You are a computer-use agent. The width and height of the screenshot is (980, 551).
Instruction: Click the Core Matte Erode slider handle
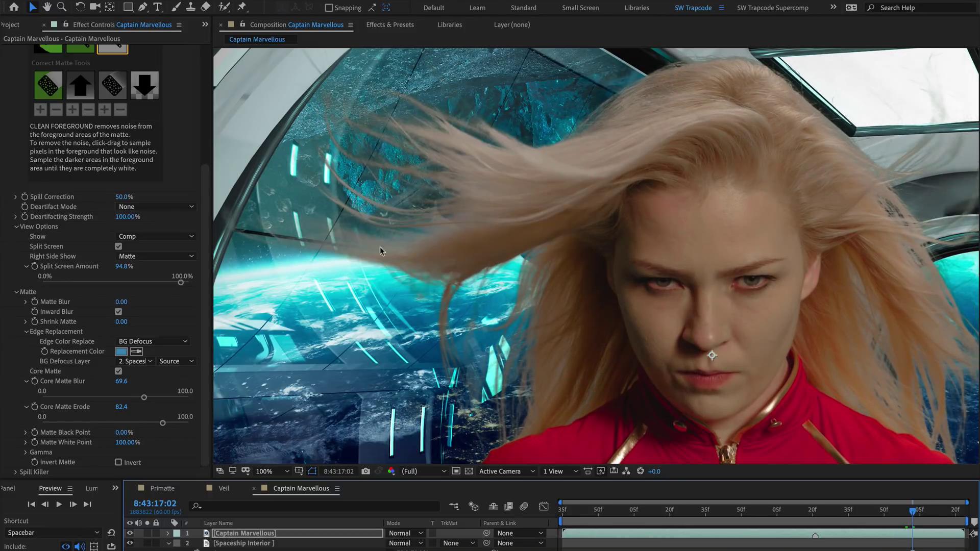click(163, 423)
